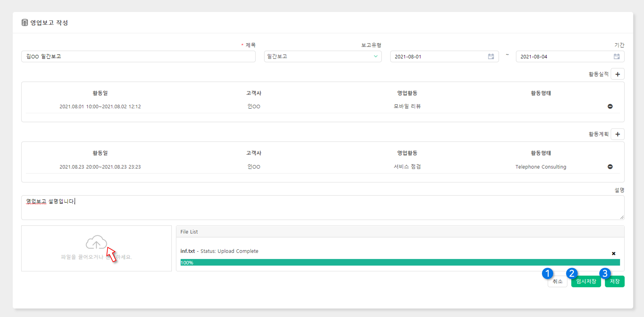Click the 영업보고 작성 header icon

click(25, 23)
